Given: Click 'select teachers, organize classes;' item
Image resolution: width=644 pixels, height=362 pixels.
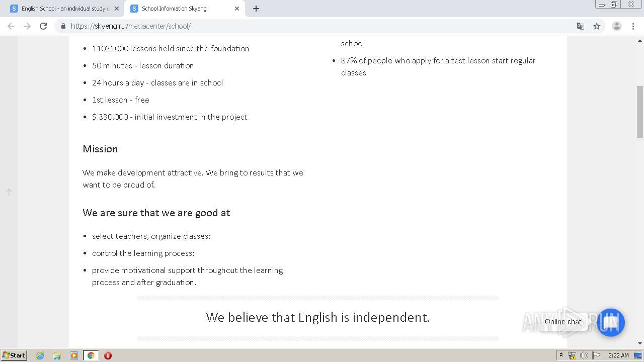Looking at the screenshot, I should (151, 236).
